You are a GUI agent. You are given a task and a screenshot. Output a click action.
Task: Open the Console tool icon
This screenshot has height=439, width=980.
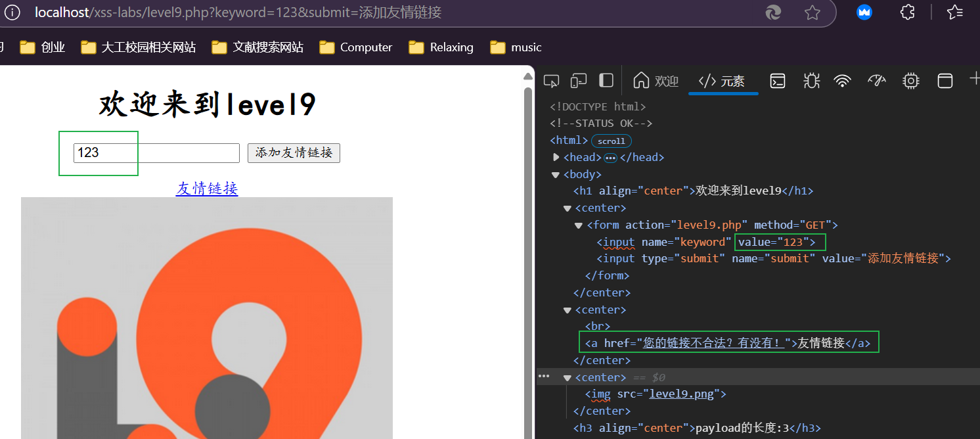[x=778, y=81]
